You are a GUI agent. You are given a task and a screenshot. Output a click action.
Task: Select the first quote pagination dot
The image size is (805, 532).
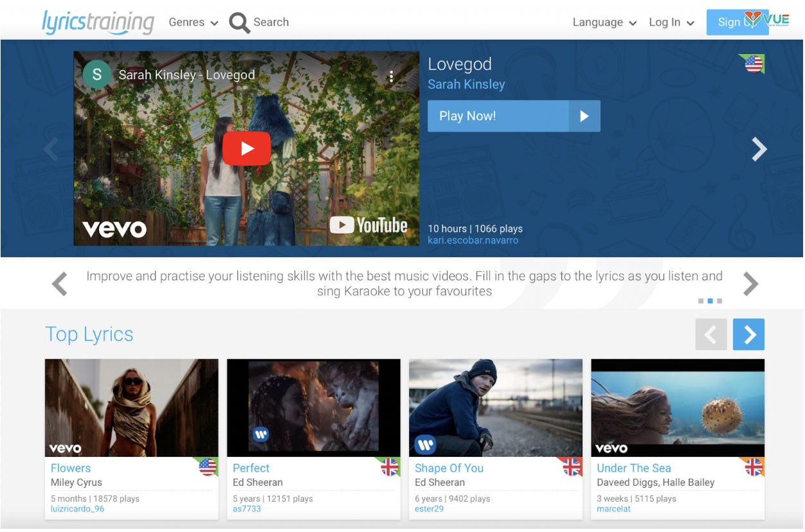pos(701,301)
